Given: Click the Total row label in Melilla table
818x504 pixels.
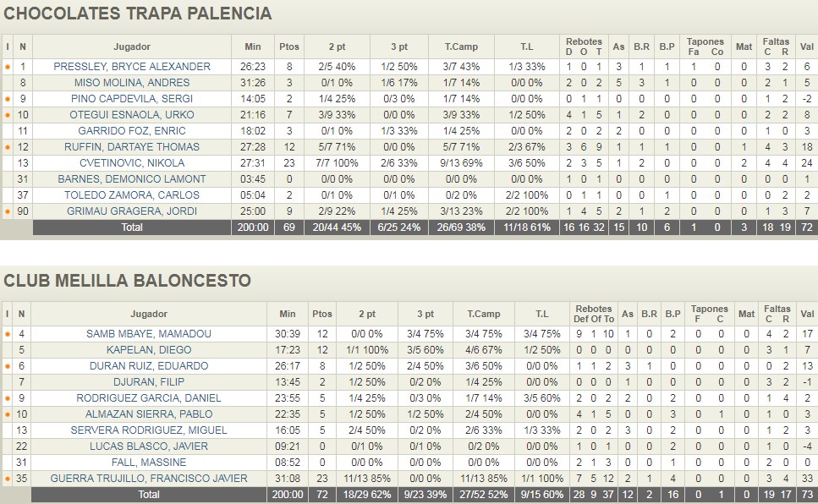Looking at the screenshot, I should point(148,494).
